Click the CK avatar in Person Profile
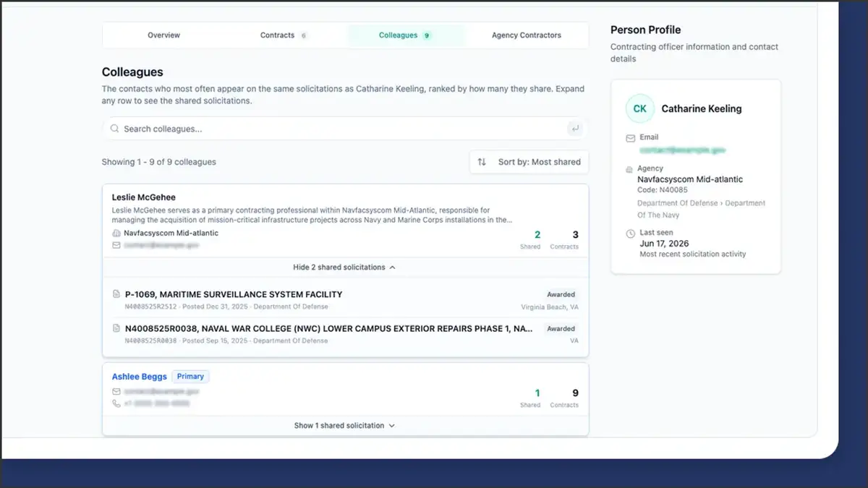 click(640, 108)
